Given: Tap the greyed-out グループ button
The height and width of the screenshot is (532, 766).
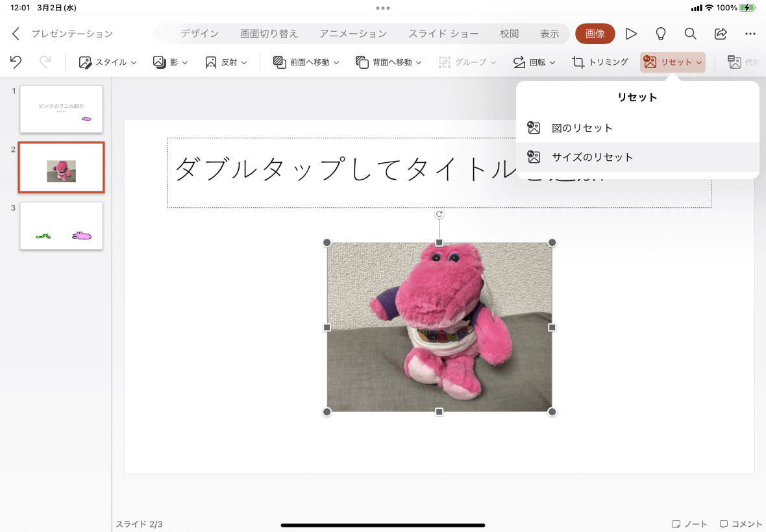Looking at the screenshot, I should 467,62.
